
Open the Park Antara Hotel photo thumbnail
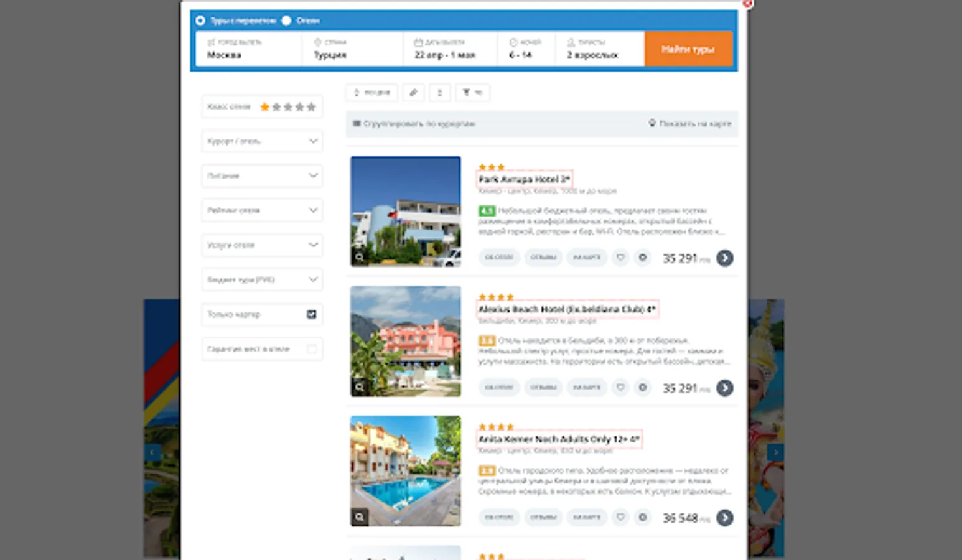click(406, 212)
